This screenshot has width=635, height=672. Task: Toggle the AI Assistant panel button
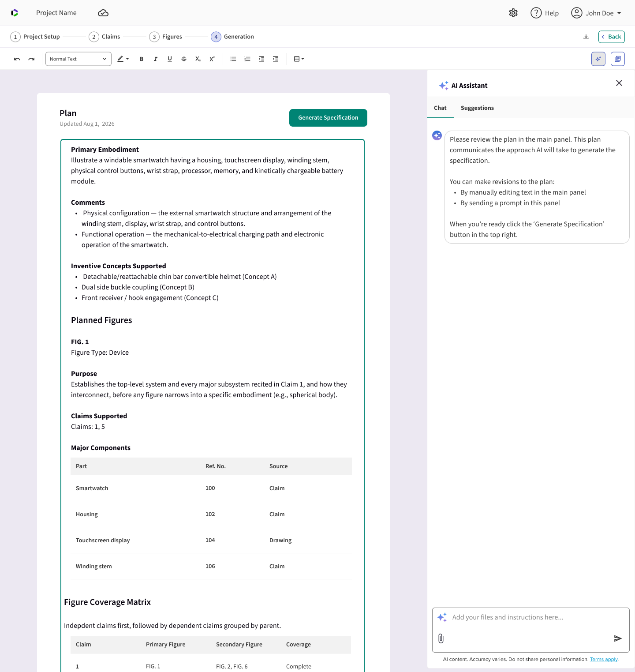(x=598, y=59)
